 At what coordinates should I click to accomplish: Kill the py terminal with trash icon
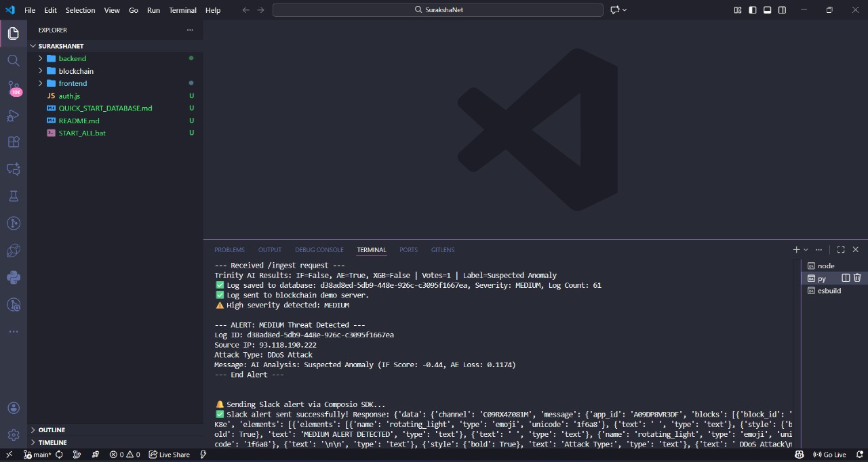pos(857,278)
